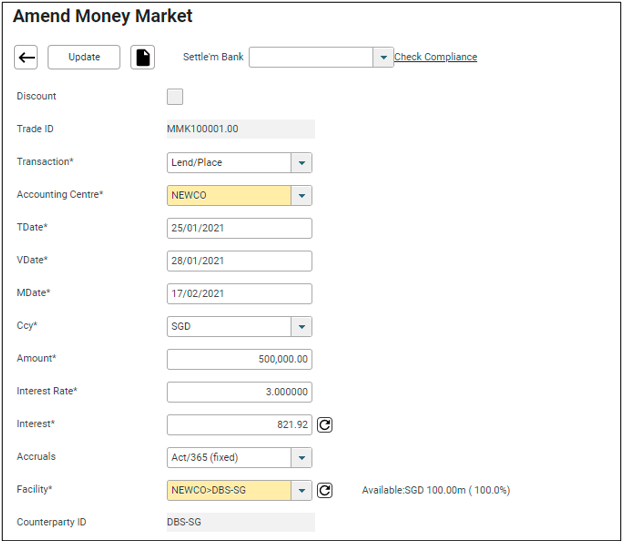This screenshot has width=624, height=544.
Task: Click the TDate input field
Action: [239, 229]
